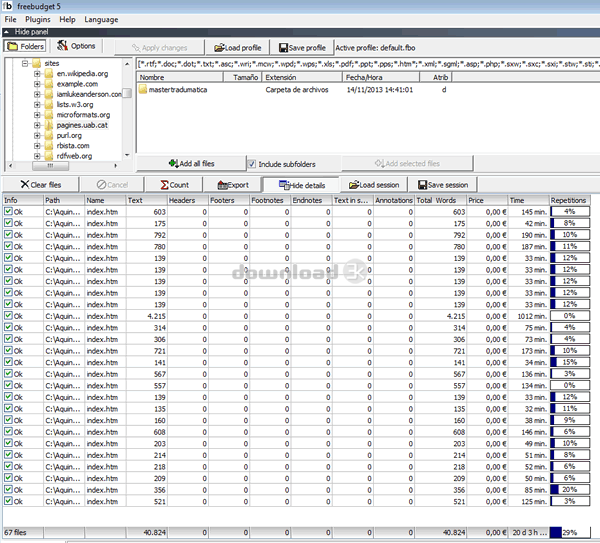Screen dimensions: 600x543
Task: Uncheck the row with 792 words
Action: point(8,235)
